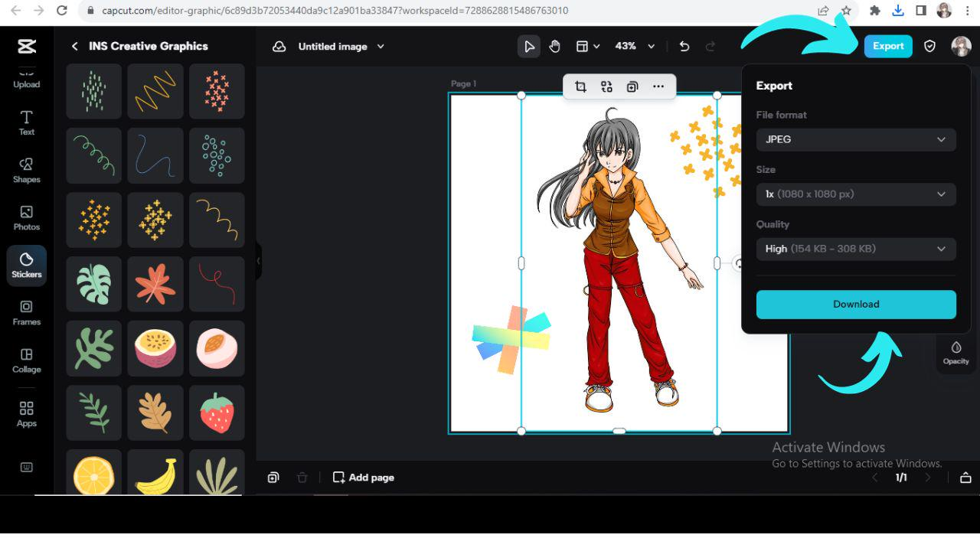980x551 pixels.
Task: Add the banana sticker
Action: pos(155,471)
